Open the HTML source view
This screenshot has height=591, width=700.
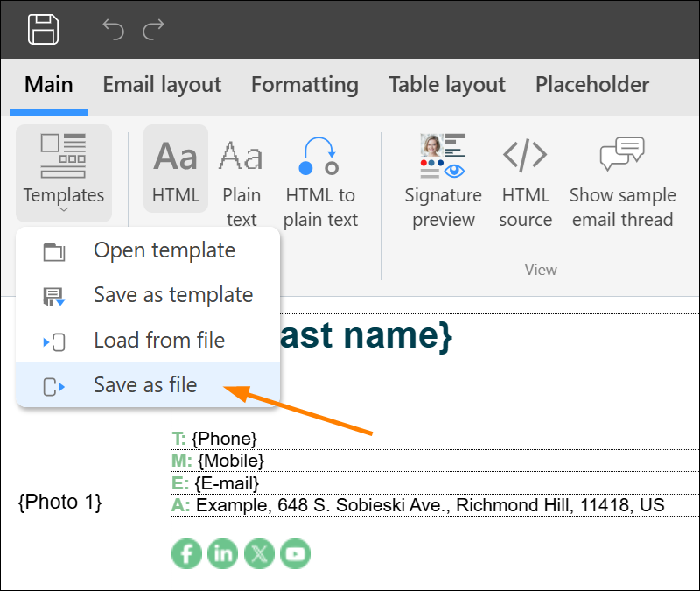coord(526,181)
